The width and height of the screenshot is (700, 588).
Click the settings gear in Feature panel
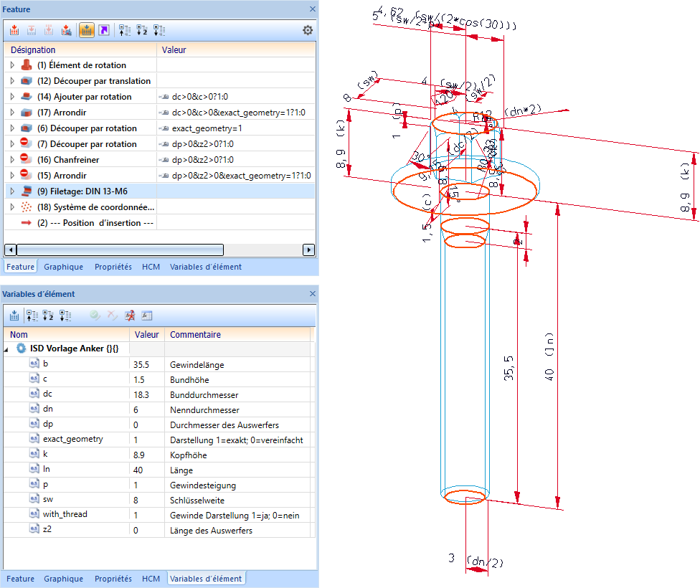pos(308,30)
